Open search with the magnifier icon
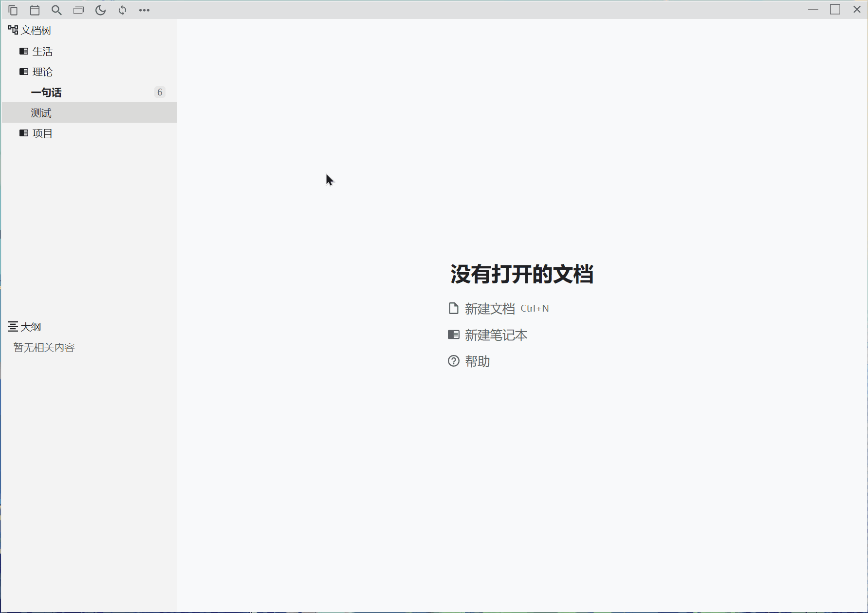The width and height of the screenshot is (868, 613). click(x=56, y=10)
